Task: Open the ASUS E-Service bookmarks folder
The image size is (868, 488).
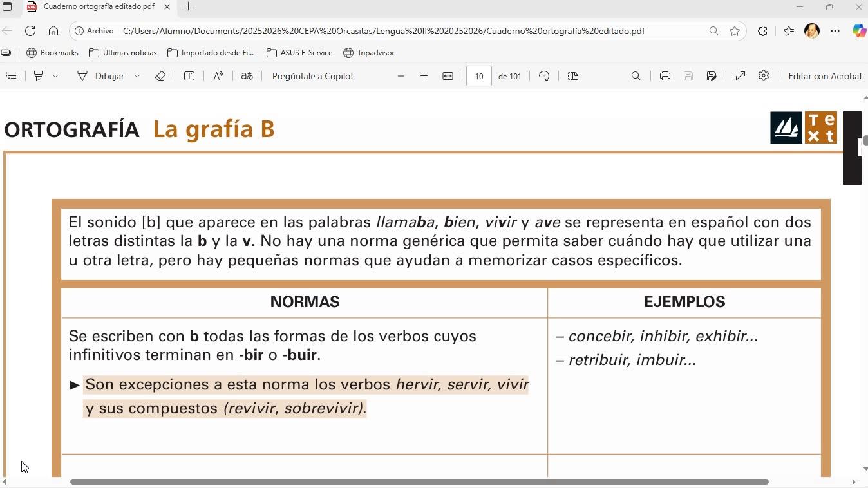Action: click(299, 53)
